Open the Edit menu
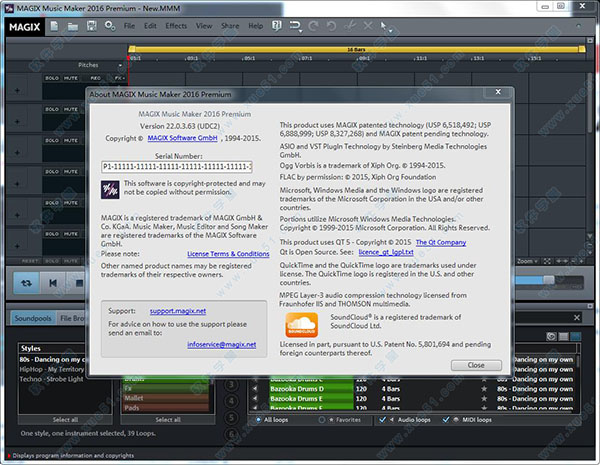Screen dimensions: 600x465 [x=150, y=26]
